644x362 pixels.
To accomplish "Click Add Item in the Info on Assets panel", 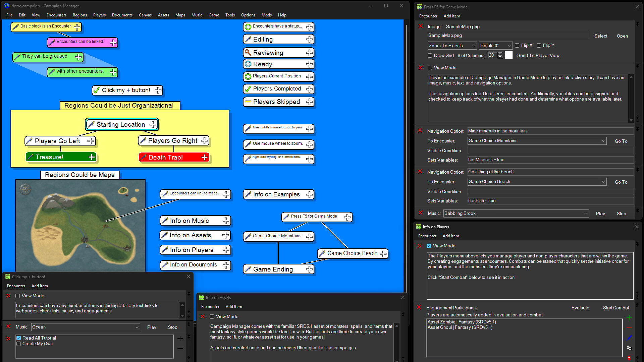I will 234,306.
